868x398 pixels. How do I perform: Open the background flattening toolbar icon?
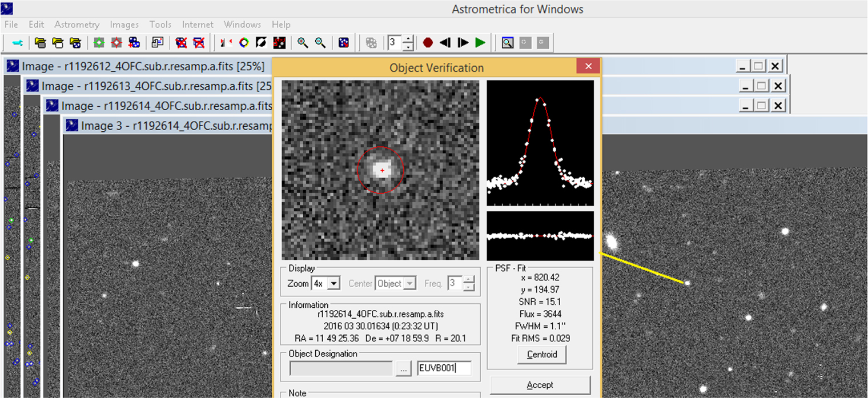pyautogui.click(x=262, y=42)
